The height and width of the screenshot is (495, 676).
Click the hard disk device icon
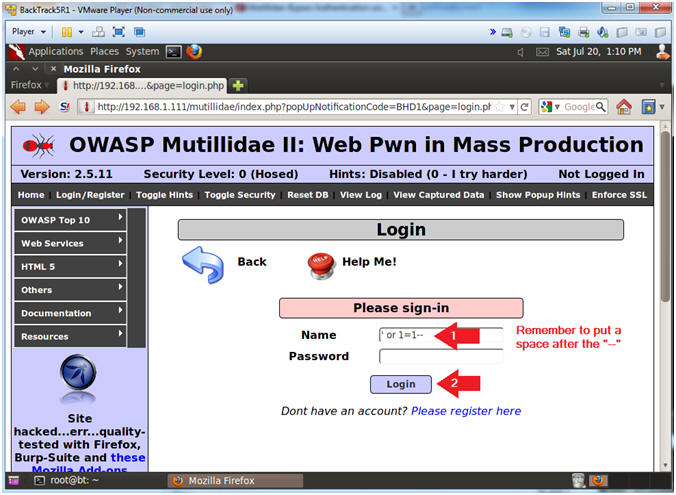pyautogui.click(x=507, y=32)
